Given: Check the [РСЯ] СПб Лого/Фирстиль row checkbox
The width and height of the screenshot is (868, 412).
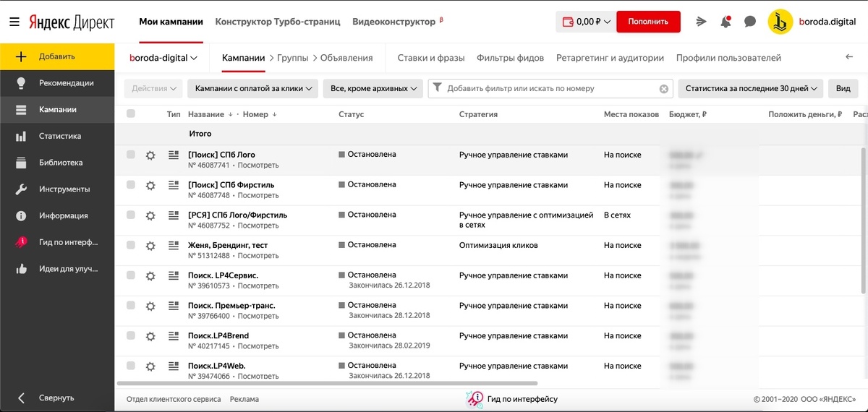Looking at the screenshot, I should [131, 215].
